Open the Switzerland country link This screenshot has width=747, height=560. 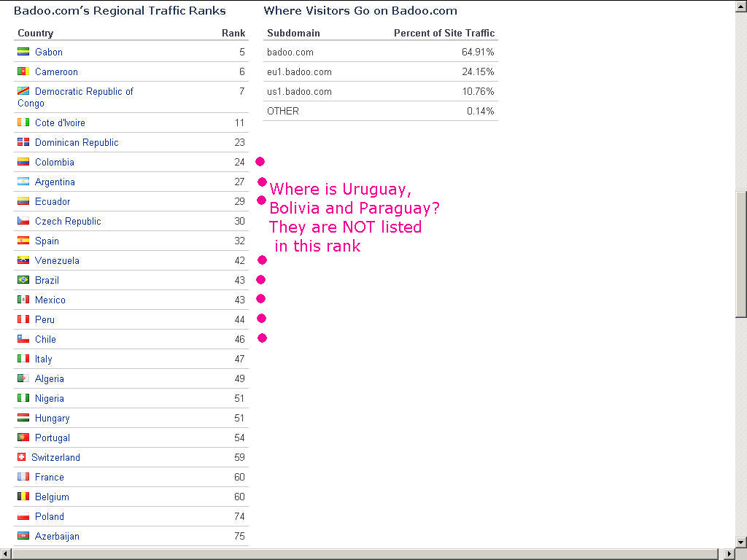pyautogui.click(x=55, y=458)
